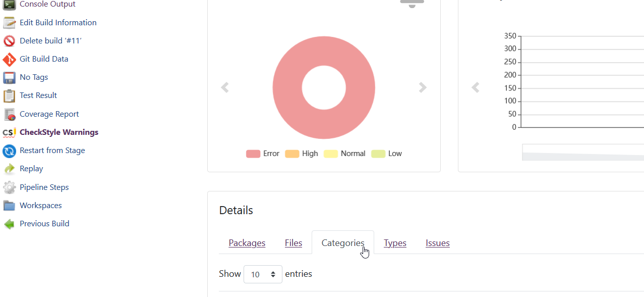Toggle the Error series in the chart legend

pos(263,153)
